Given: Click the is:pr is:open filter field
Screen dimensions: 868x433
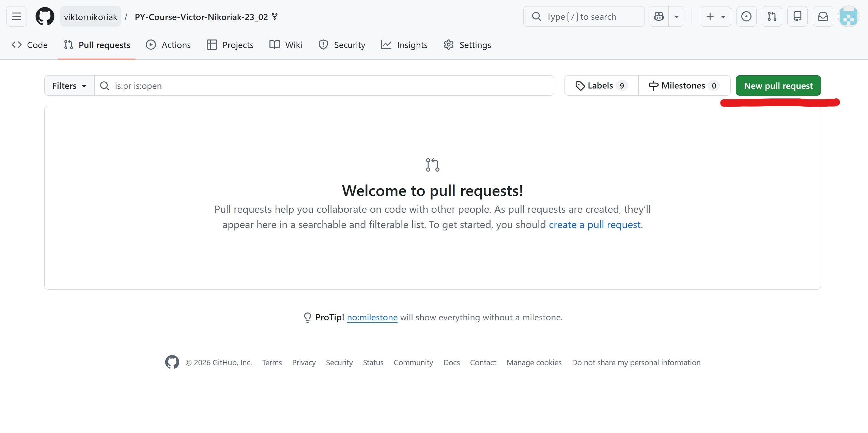Looking at the screenshot, I should 324,86.
